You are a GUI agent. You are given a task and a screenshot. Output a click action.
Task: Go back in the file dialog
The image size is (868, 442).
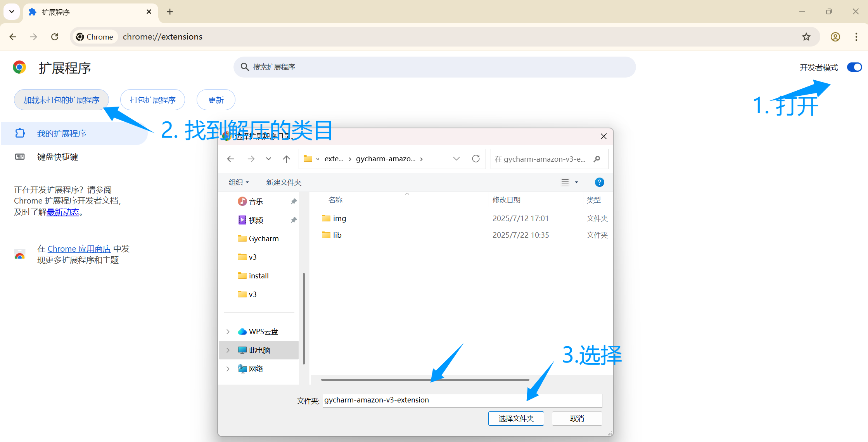click(231, 159)
